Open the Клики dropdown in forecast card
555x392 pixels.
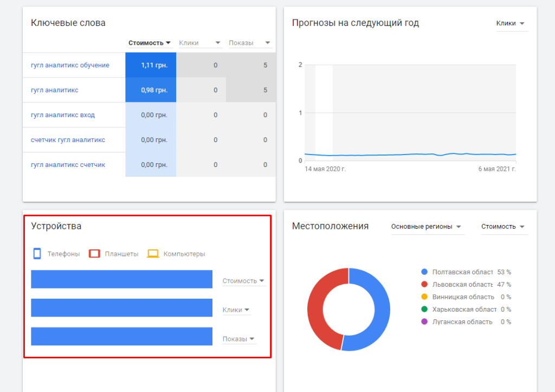(x=511, y=23)
